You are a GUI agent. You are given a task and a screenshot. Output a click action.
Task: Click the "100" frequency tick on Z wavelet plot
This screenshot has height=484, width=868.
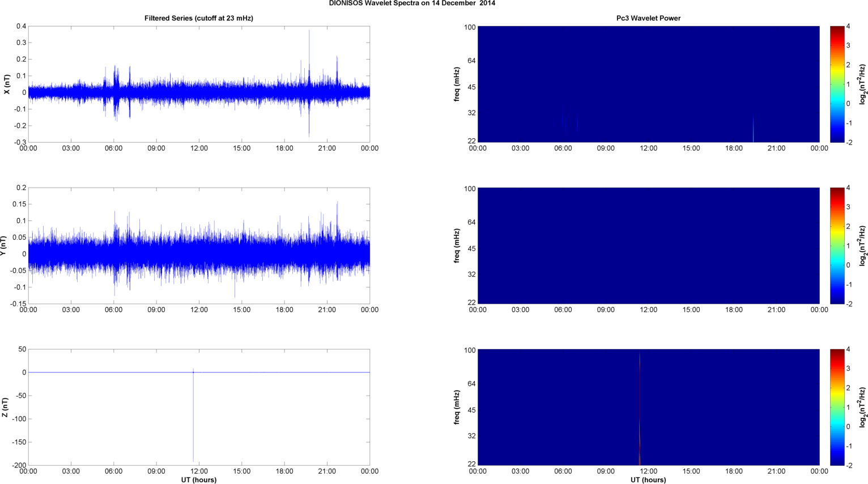pyautogui.click(x=470, y=350)
